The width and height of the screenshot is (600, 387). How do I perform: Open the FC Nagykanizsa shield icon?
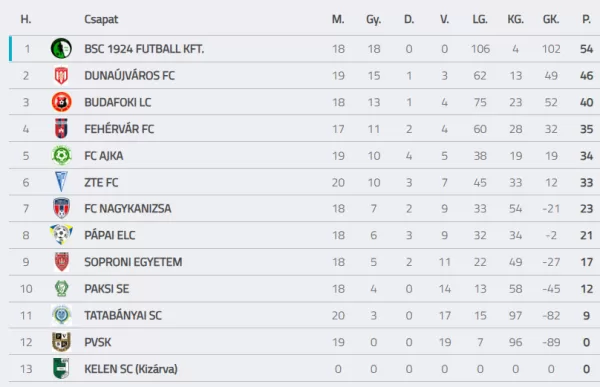(61, 208)
